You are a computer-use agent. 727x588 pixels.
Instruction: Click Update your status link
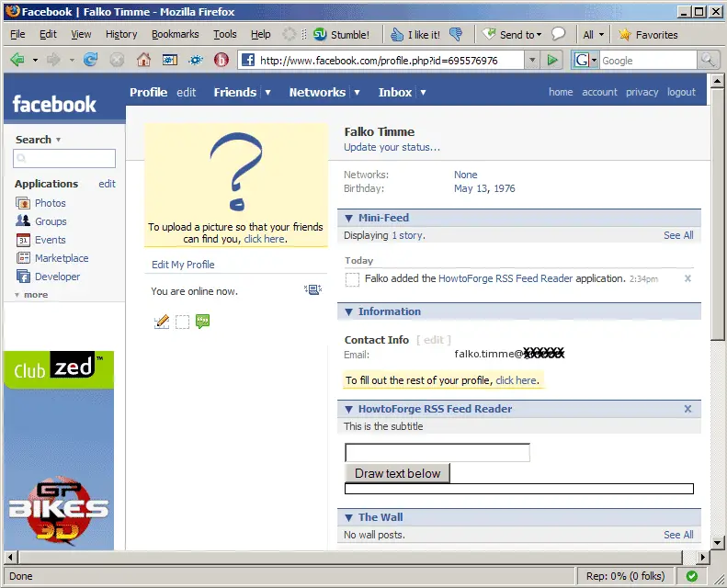click(392, 147)
